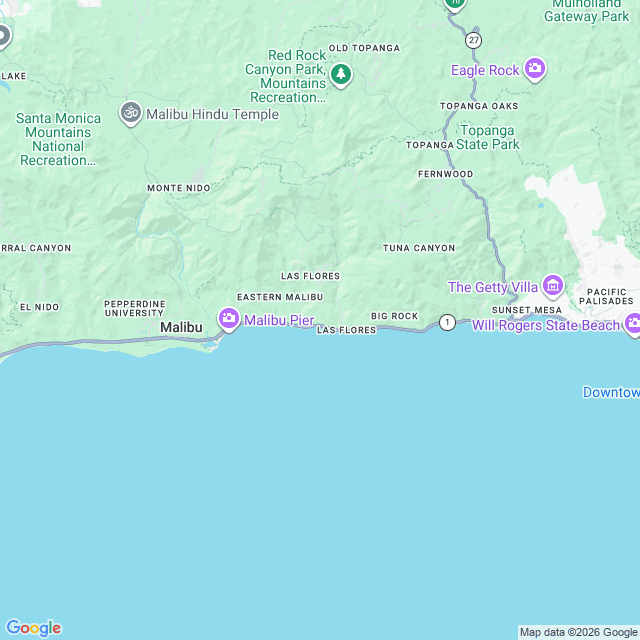Click the Map data ©2026 Google attribution
This screenshot has width=640, height=640.
(578, 632)
